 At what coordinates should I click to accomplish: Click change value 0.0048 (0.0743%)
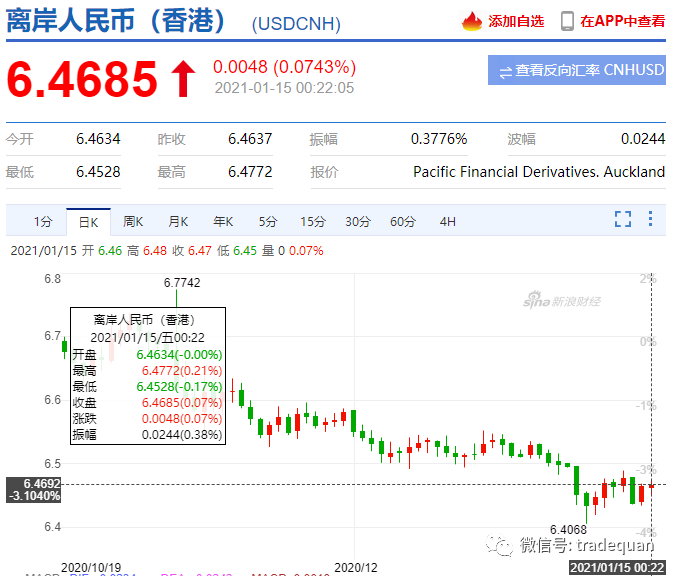pyautogui.click(x=285, y=67)
